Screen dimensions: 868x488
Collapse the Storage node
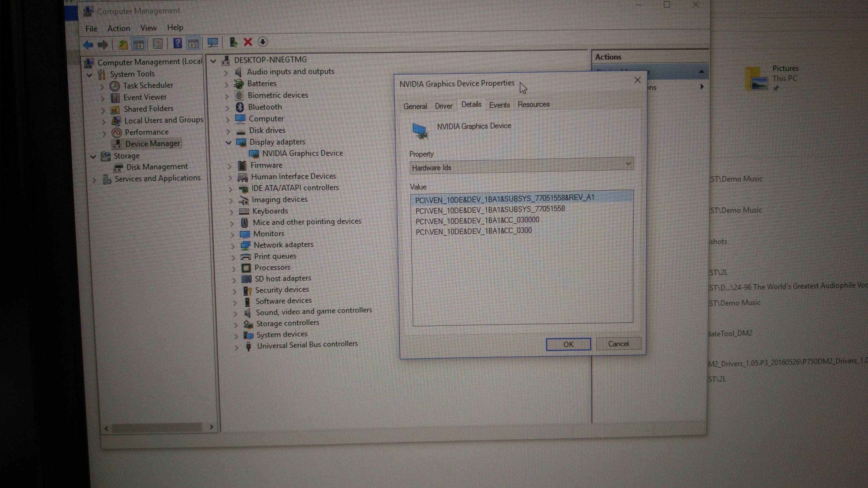pos(93,156)
